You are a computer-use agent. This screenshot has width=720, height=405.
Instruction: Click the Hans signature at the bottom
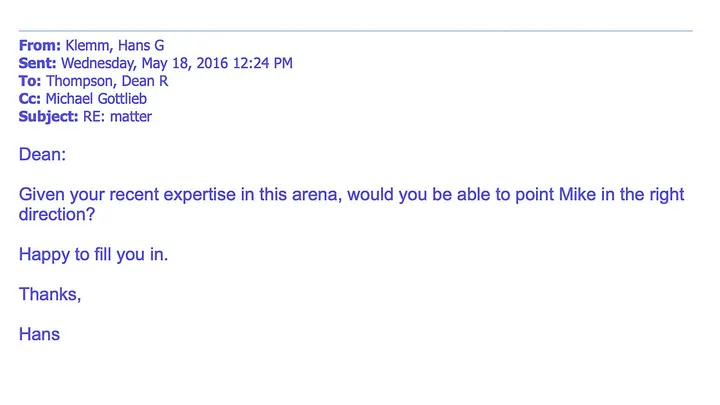[40, 334]
